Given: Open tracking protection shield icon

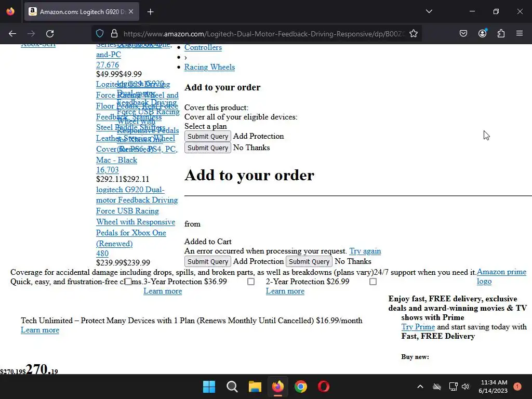Looking at the screenshot, I should [100, 34].
